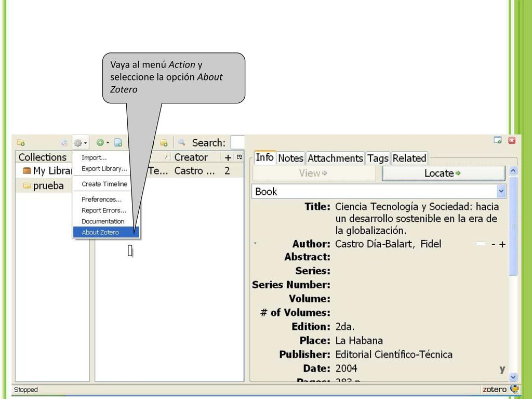The height and width of the screenshot is (399, 532).
Task: Click the Advanced Search magnifier icon
Action: 181,142
